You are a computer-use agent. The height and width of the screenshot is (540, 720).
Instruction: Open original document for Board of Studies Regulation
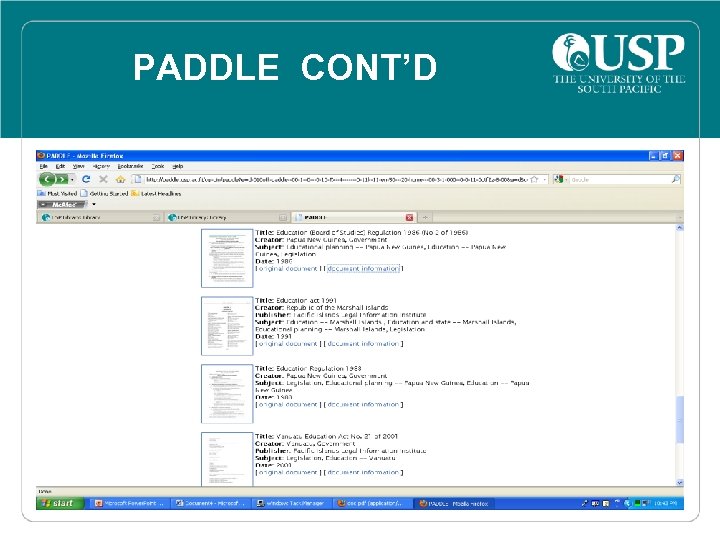pyautogui.click(x=287, y=269)
